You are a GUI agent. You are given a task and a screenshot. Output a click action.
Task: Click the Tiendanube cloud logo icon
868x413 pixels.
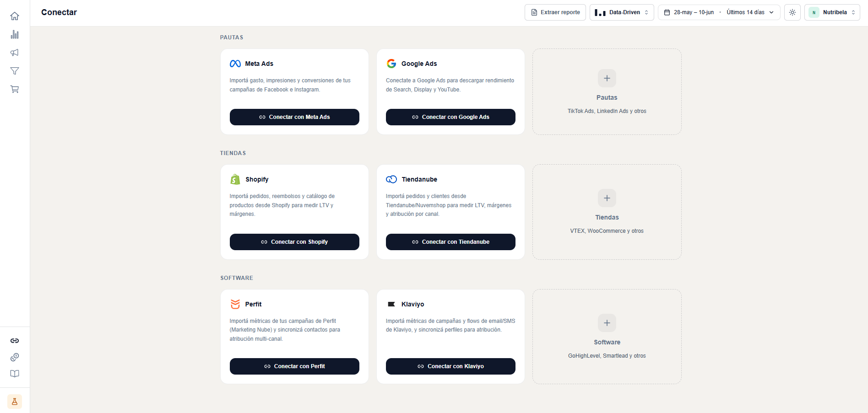[x=391, y=179]
